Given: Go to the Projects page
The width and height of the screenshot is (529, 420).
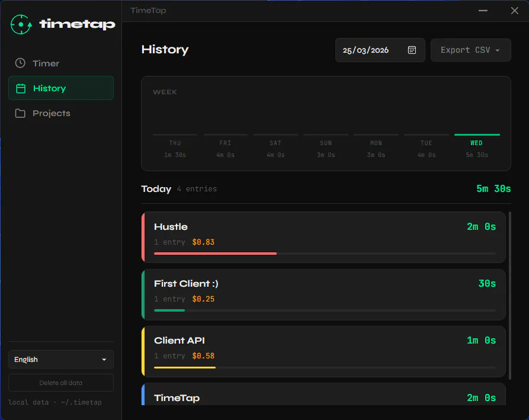Looking at the screenshot, I should 61,113.
